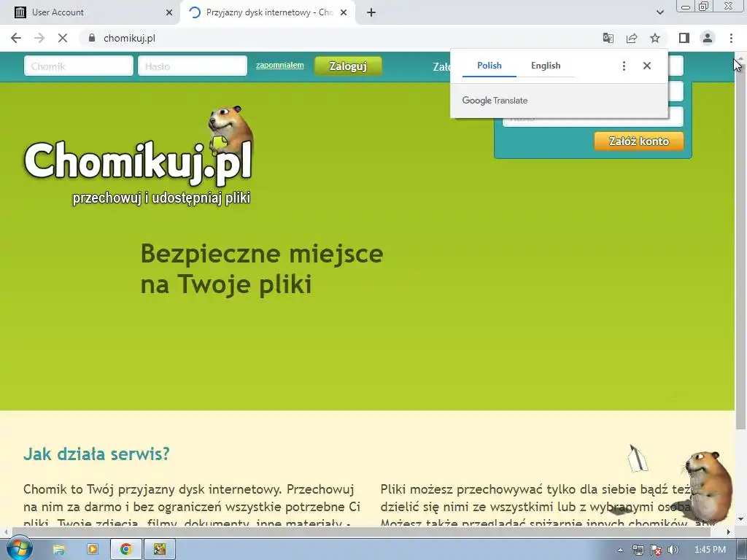Stop loading the page with X button
747x560 pixels.
(x=63, y=38)
